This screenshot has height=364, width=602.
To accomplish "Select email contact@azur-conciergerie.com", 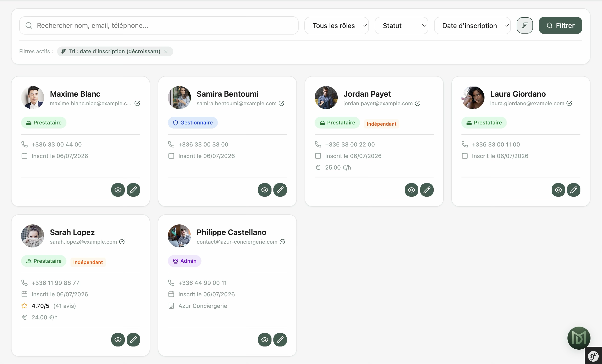I will 237,242.
